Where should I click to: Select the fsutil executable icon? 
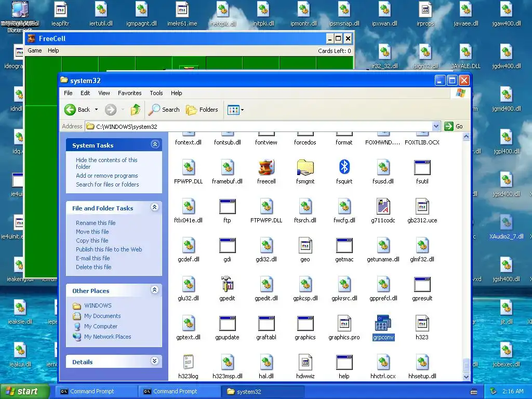tap(422, 168)
